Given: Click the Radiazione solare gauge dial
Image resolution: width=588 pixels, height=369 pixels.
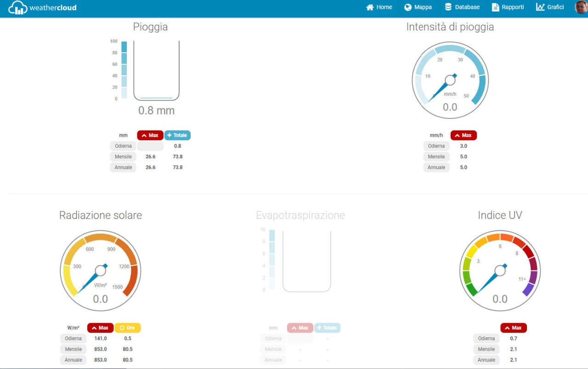Looking at the screenshot, I should click(101, 271).
